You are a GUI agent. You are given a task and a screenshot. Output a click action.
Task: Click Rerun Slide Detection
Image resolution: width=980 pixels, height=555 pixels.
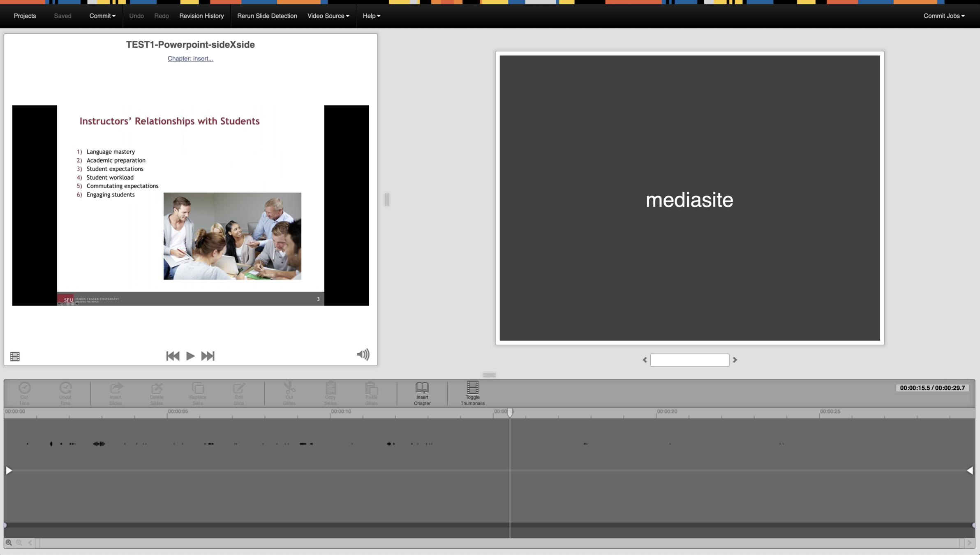pyautogui.click(x=267, y=16)
